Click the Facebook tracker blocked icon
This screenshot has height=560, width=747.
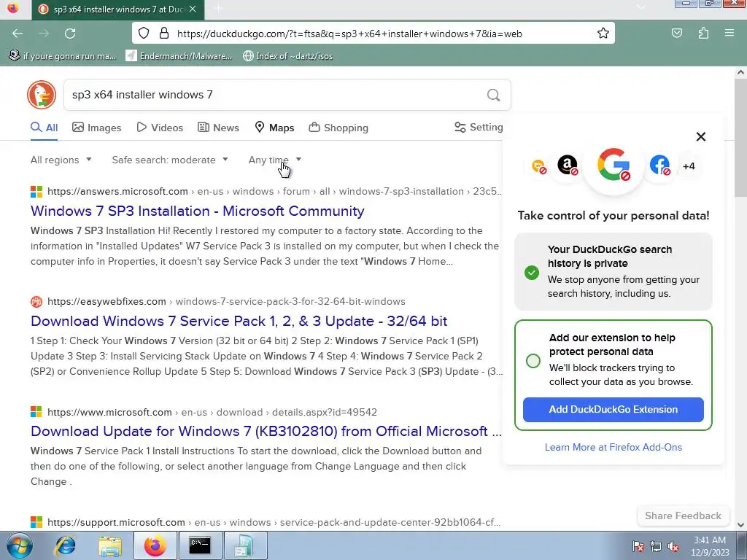pyautogui.click(x=659, y=166)
